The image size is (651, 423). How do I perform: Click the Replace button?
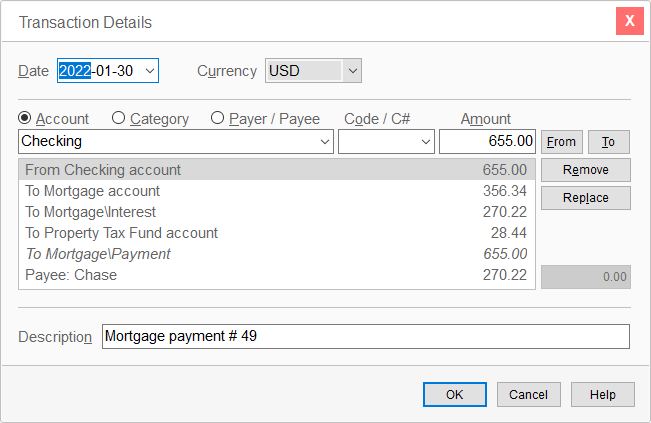click(x=585, y=198)
